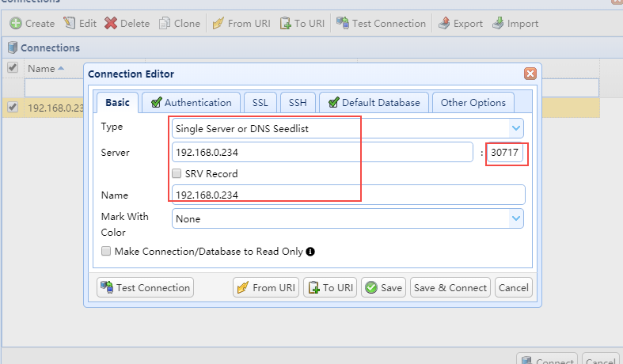This screenshot has width=623, height=364.
Task: Click From URI button in the editor
Action: click(266, 287)
